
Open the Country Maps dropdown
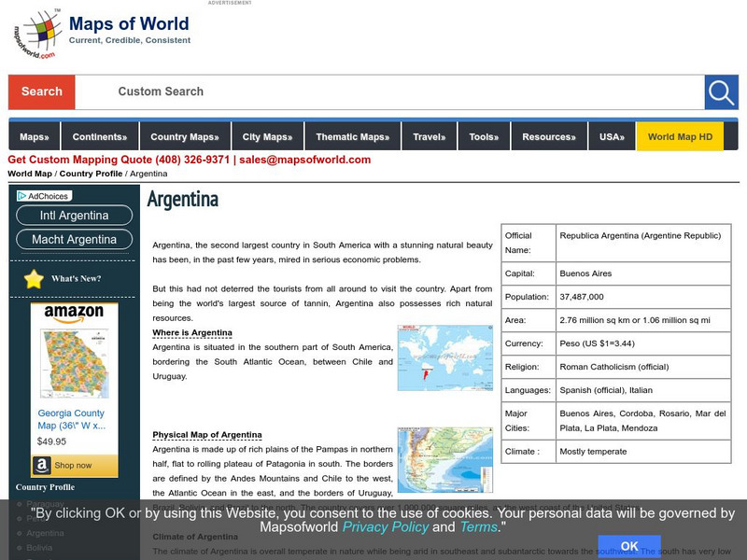[184, 135]
